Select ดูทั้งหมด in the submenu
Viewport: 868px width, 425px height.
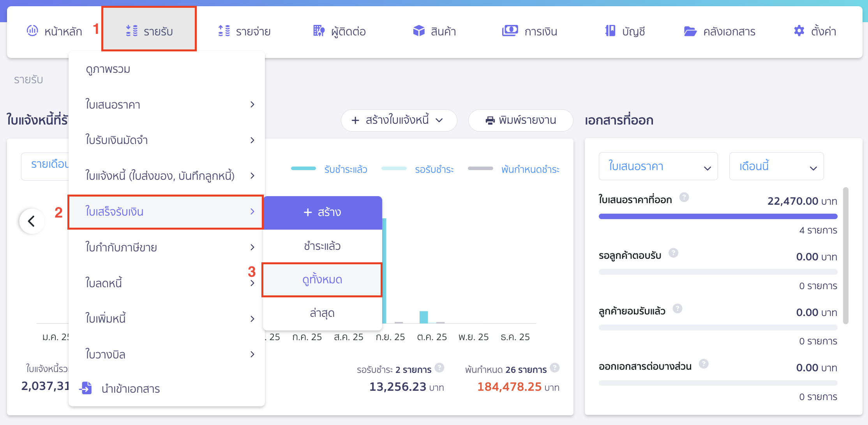(x=322, y=279)
